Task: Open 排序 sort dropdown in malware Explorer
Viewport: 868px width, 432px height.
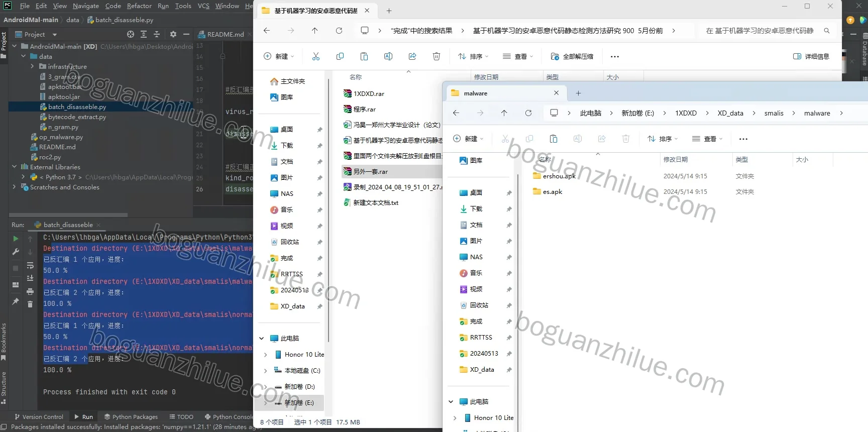Action: [x=663, y=139]
